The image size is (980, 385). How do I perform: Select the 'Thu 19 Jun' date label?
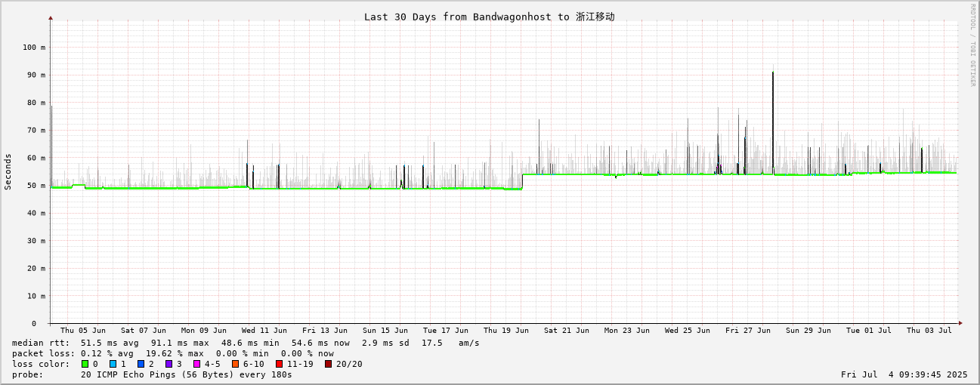pyautogui.click(x=506, y=331)
